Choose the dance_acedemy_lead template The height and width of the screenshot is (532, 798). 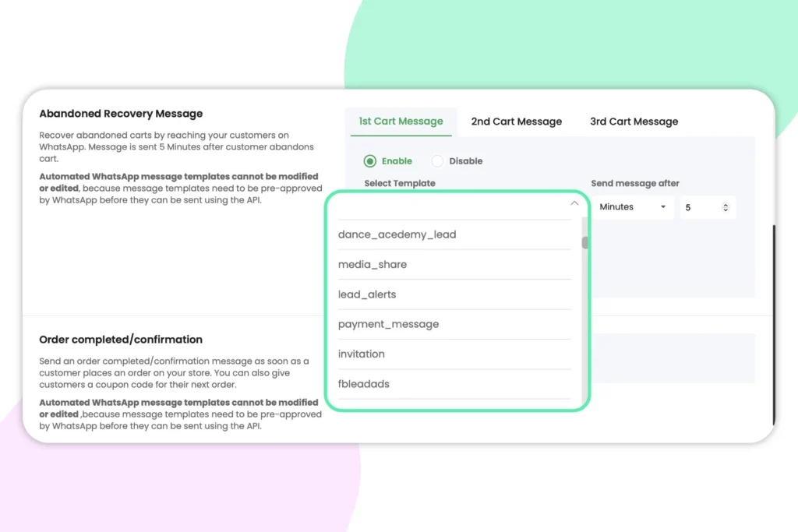coord(454,234)
